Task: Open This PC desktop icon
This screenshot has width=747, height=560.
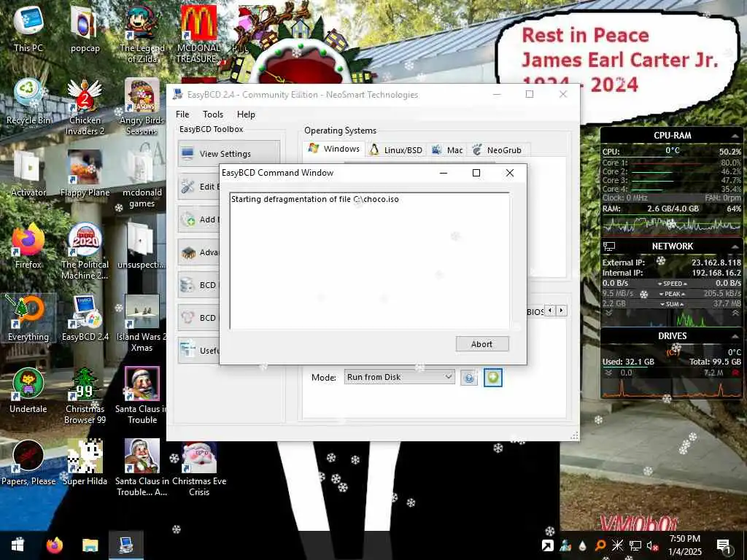Action: pyautogui.click(x=28, y=29)
